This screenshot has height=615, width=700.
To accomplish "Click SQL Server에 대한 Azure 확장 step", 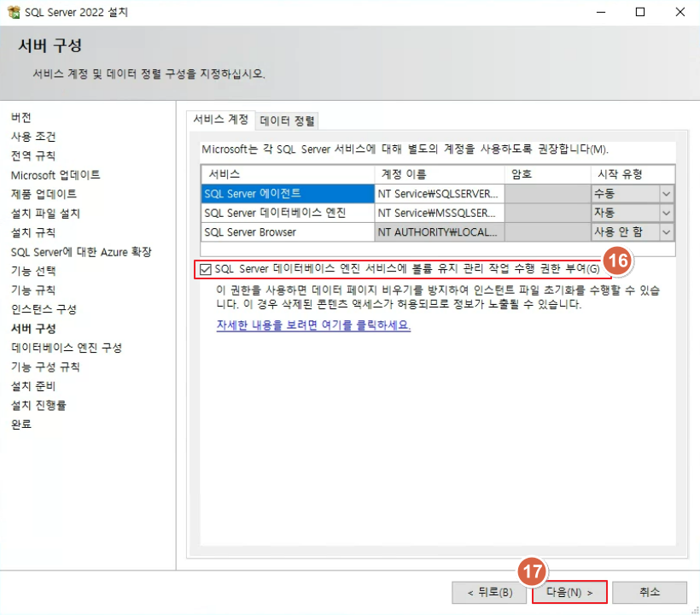I will tap(81, 252).
